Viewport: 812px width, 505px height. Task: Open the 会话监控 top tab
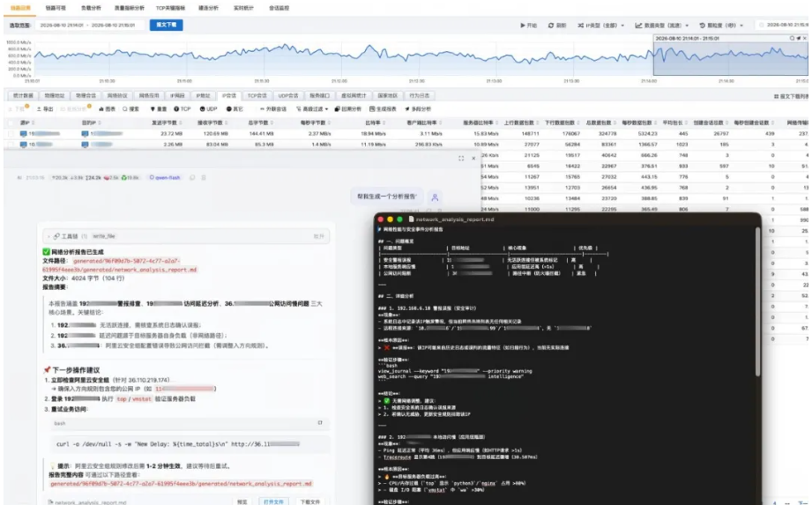pyautogui.click(x=279, y=8)
